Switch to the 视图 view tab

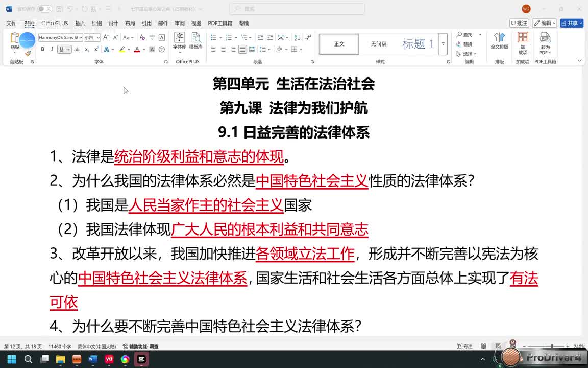tap(196, 24)
